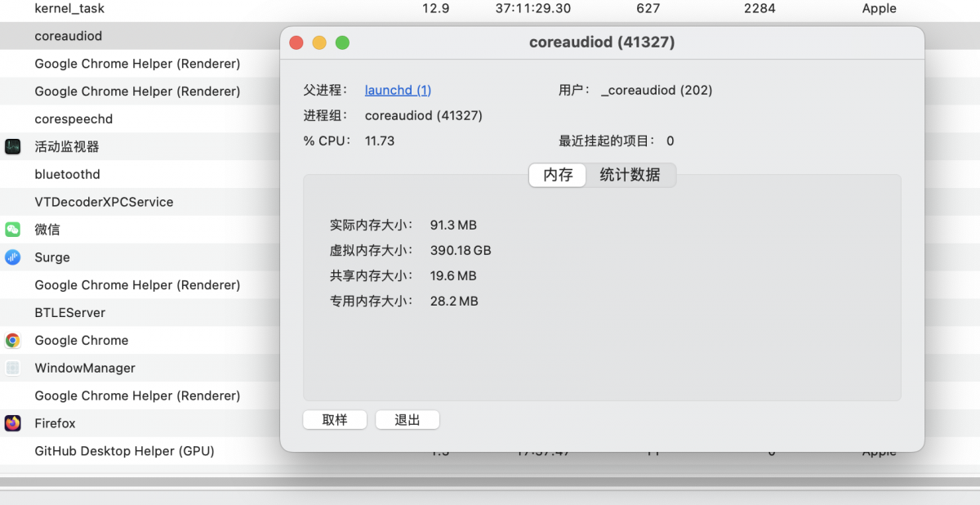This screenshot has height=505, width=980.
Task: Select the WeChat icon in the process list
Action: (12, 230)
